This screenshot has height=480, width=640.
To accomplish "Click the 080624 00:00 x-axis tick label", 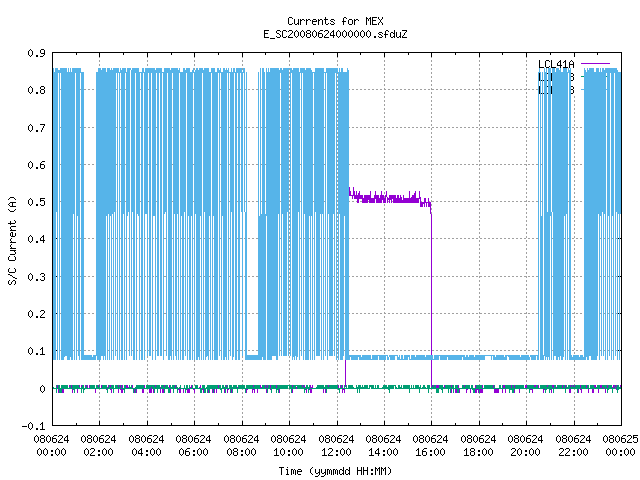I will pyautogui.click(x=51, y=446).
